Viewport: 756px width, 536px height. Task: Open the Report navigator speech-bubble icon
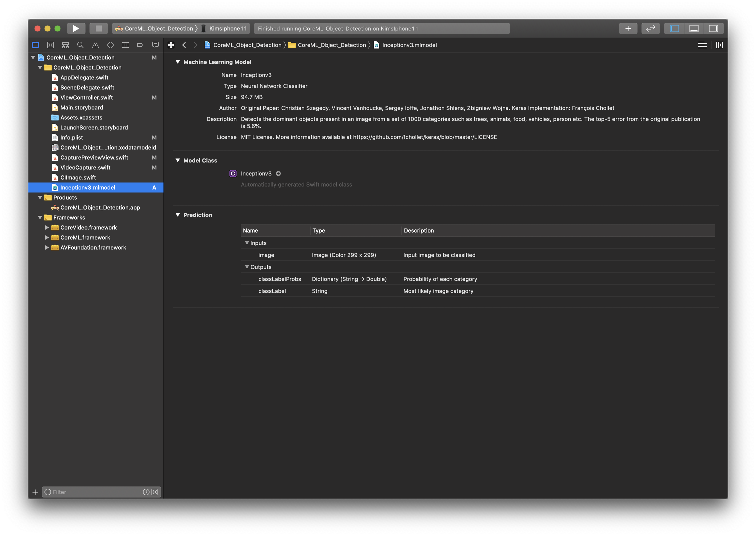[x=155, y=45]
